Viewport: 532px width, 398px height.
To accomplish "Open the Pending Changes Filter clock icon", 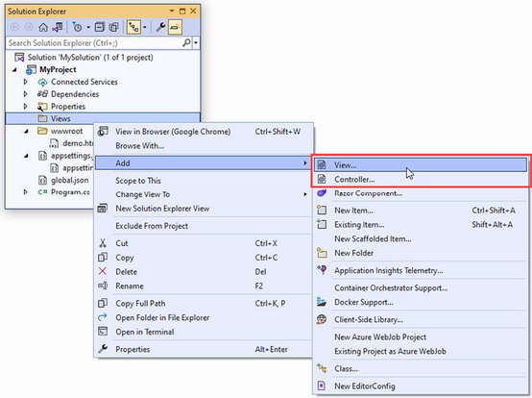I will click(78, 27).
